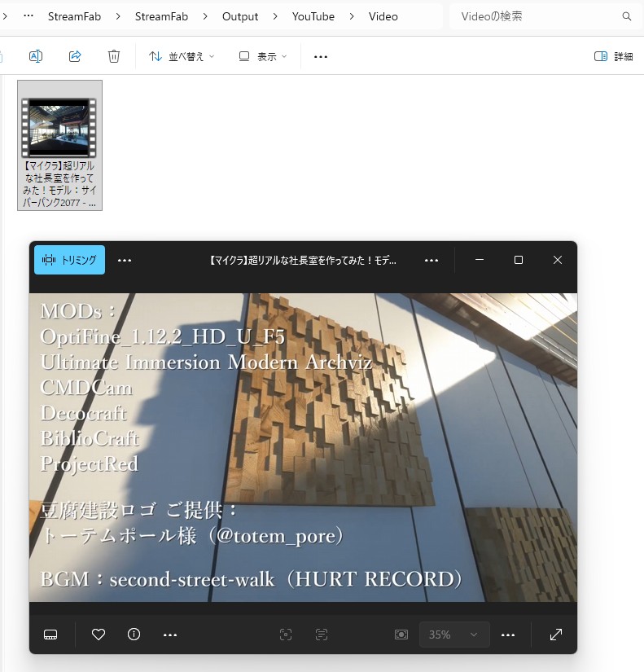The image size is (644, 672).
Task: Toggle the 詳細 details pane
Action: click(x=613, y=56)
